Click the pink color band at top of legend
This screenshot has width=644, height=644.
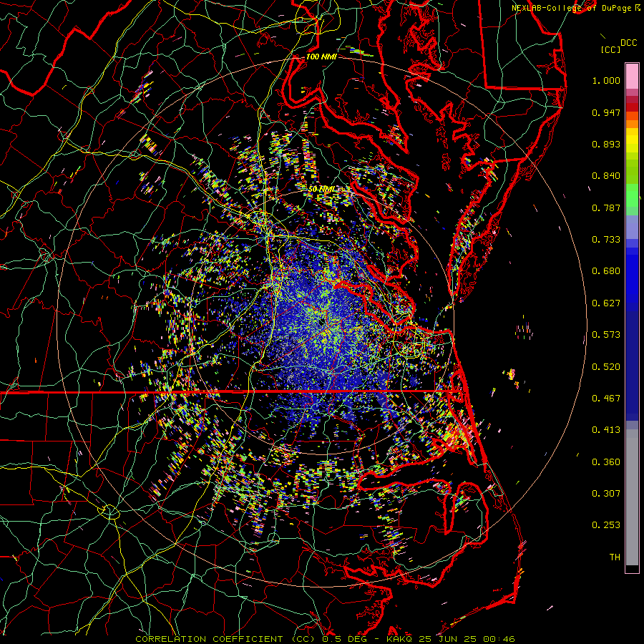click(632, 77)
